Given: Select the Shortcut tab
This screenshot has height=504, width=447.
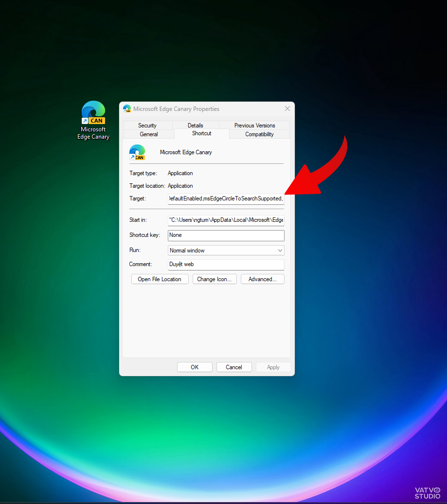Looking at the screenshot, I should coord(202,133).
